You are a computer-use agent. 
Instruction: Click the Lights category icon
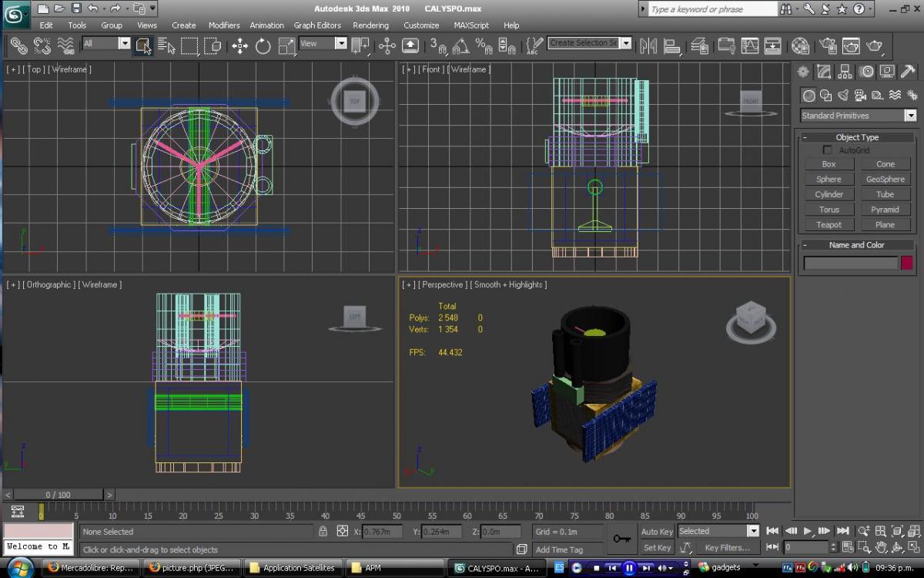pyautogui.click(x=843, y=96)
